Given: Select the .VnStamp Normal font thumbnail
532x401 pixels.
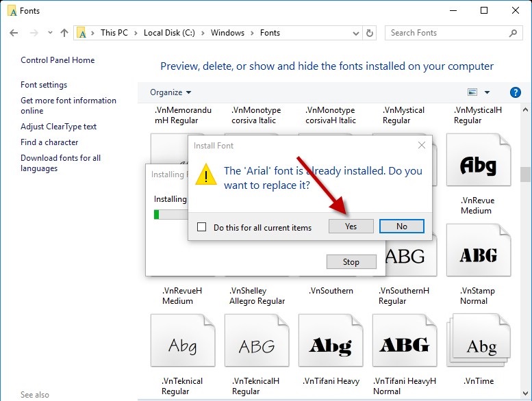Looking at the screenshot, I should [479, 250].
